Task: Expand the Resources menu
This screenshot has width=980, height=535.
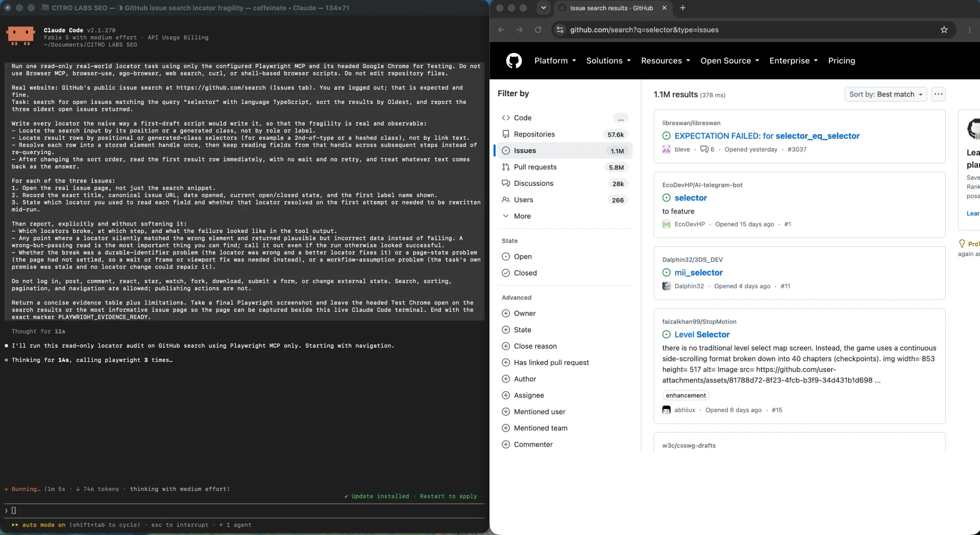Action: point(665,61)
